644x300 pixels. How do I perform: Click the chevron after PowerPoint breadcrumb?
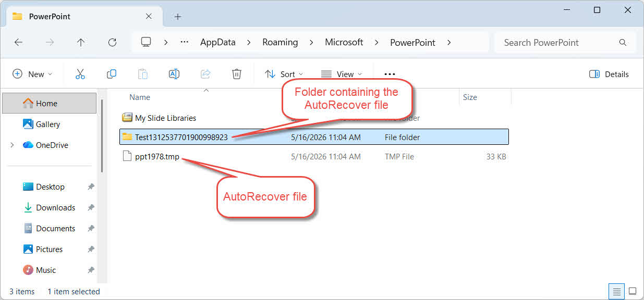[x=448, y=43]
